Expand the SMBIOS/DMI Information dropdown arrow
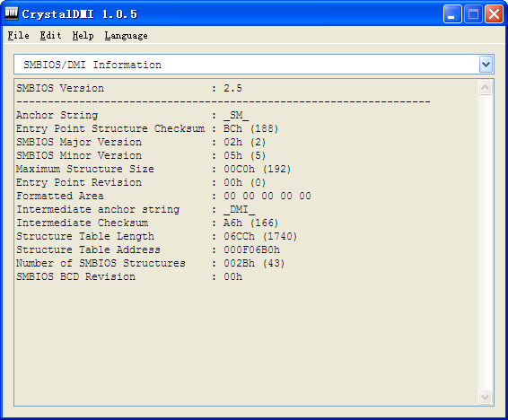The image size is (508, 420). pos(486,65)
